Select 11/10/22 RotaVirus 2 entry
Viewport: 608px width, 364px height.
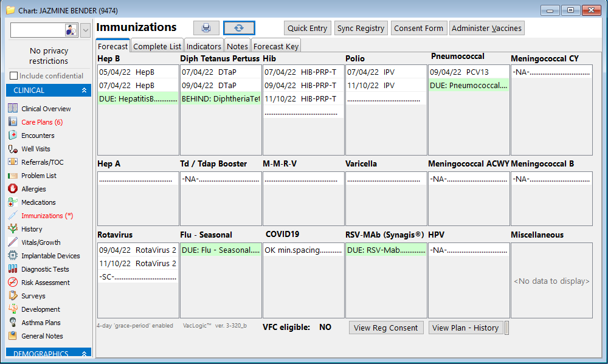[x=138, y=263]
